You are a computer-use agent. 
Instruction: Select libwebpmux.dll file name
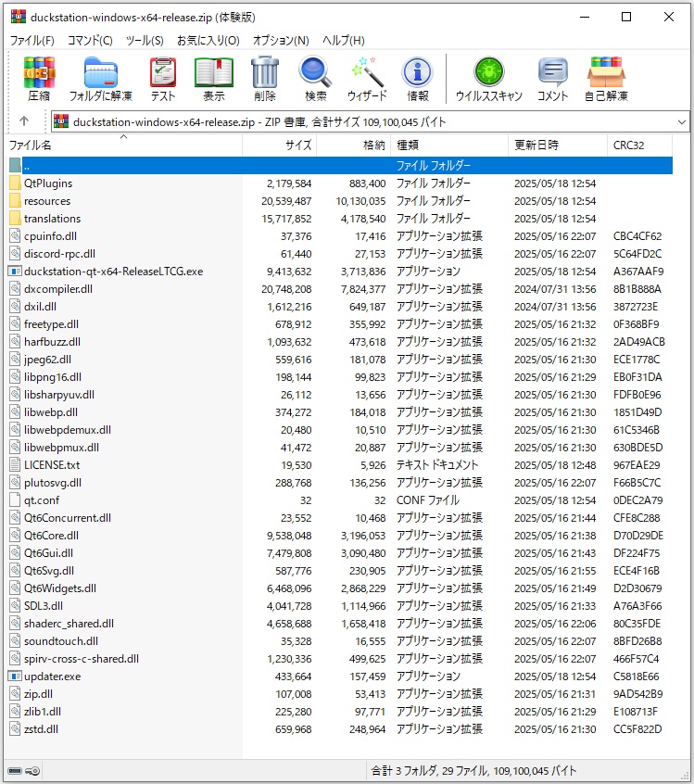(x=61, y=447)
